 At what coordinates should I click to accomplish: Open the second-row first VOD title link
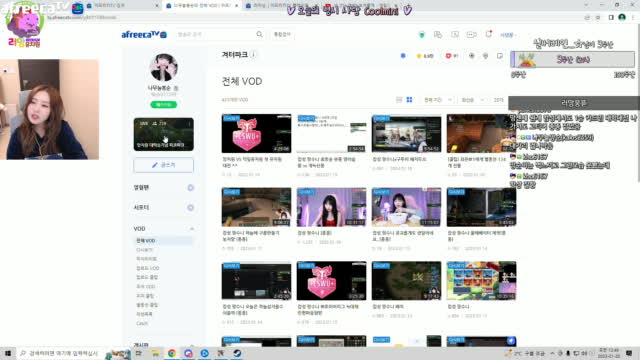point(251,236)
